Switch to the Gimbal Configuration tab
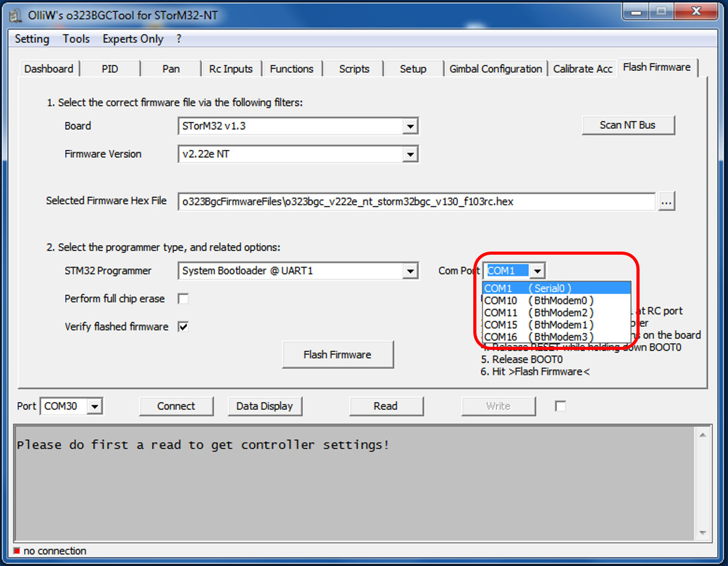Viewport: 728px width, 566px height. (496, 68)
